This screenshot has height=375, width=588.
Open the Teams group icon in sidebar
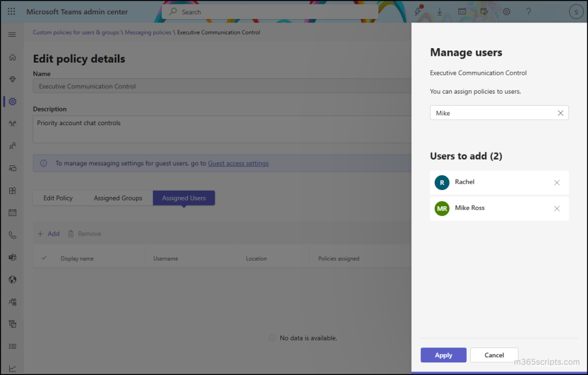[13, 123]
